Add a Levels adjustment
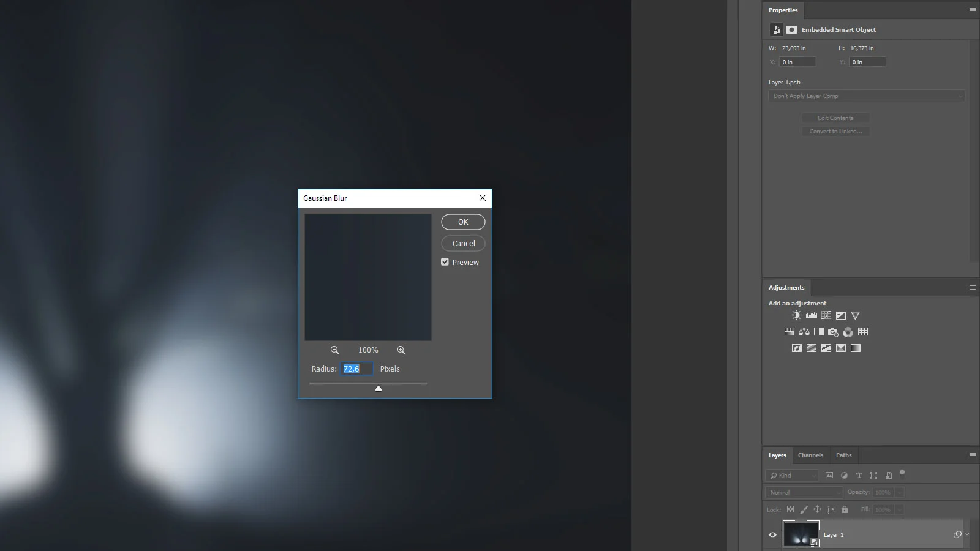 tap(812, 315)
